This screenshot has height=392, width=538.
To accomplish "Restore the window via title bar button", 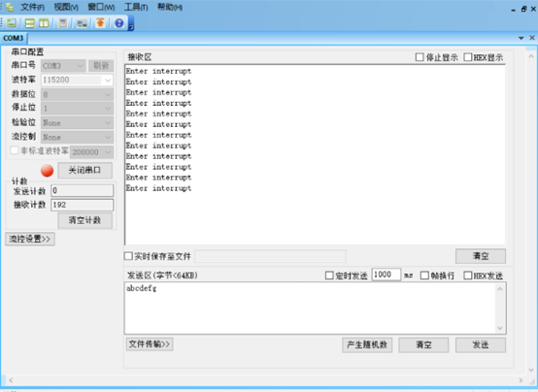I will tap(523, 10).
